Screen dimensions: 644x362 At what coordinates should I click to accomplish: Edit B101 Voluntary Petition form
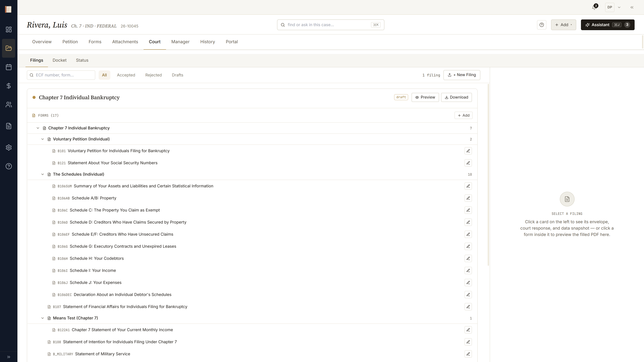468,151
